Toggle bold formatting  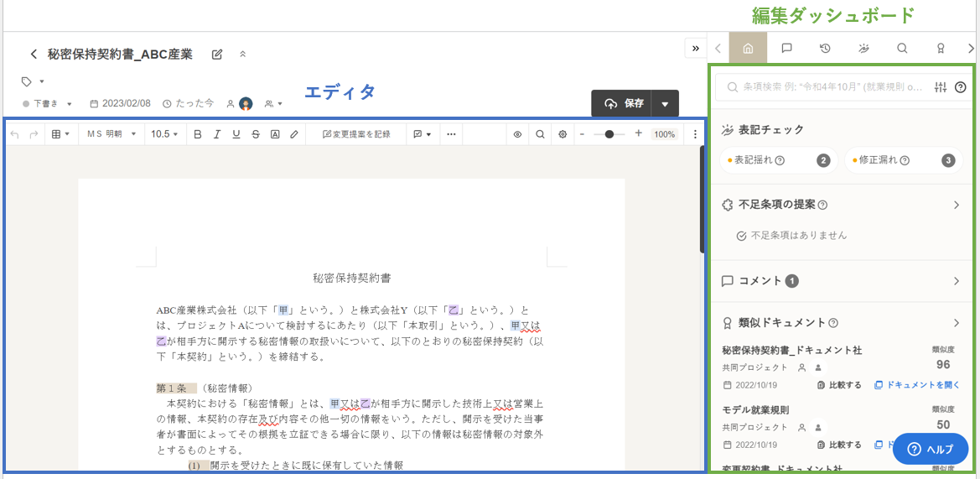pyautogui.click(x=198, y=134)
